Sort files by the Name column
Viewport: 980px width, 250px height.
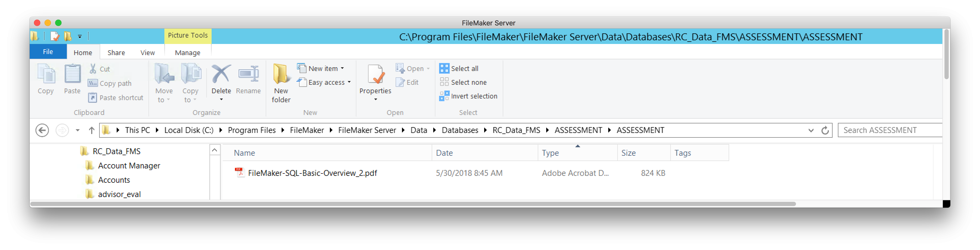(x=327, y=153)
